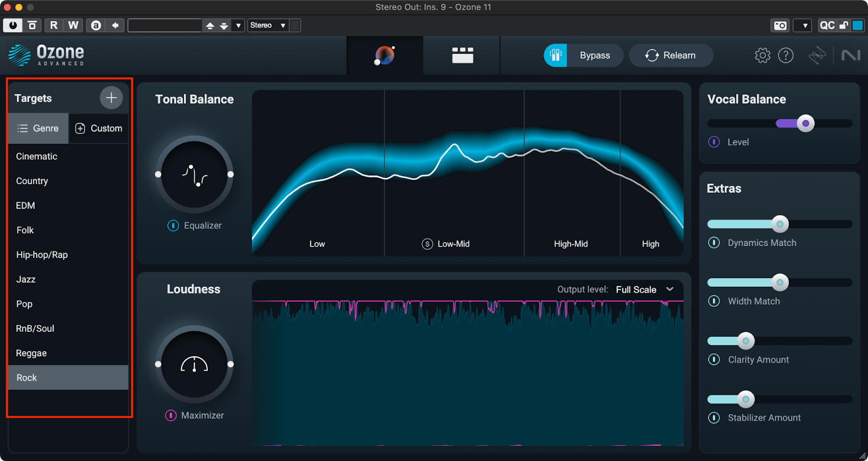Screen dimensions: 868x461
Task: Switch to the Custom targets tab
Action: (99, 128)
